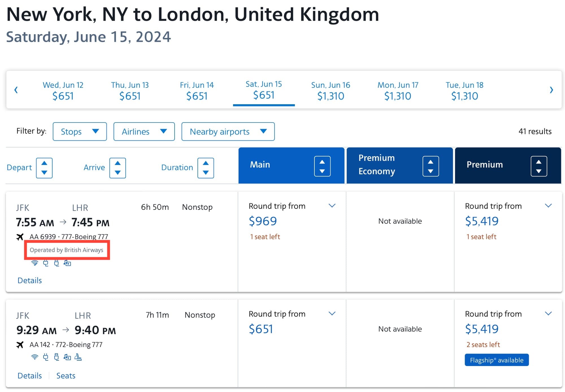This screenshot has width=565, height=392.
Task: Click USB port icon on AA 142
Action: pyautogui.click(x=56, y=357)
